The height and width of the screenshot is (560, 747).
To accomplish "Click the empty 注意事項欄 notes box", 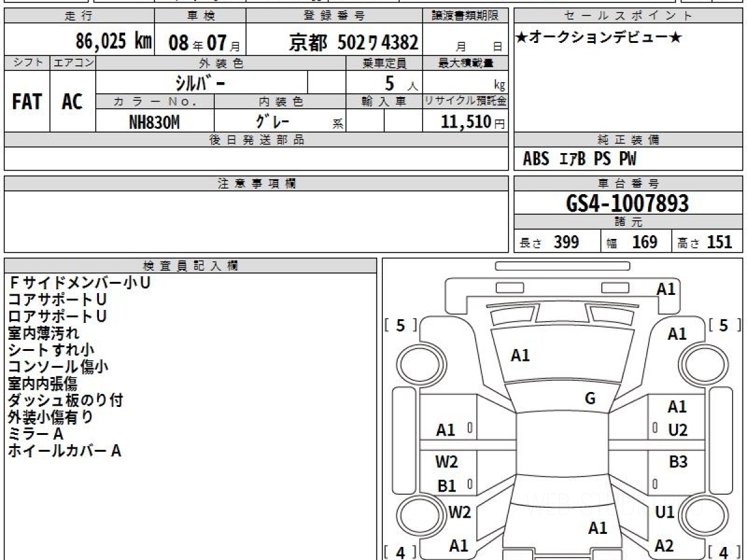I will 256,221.
